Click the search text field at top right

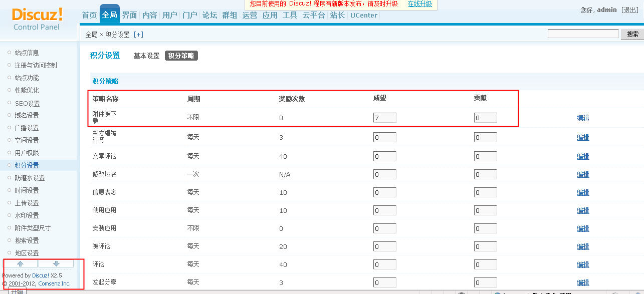click(583, 34)
